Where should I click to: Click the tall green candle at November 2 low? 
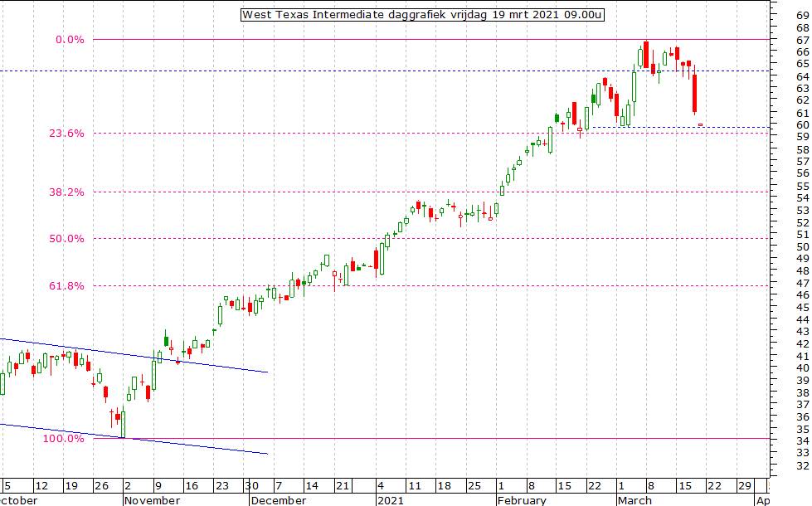tap(124, 424)
